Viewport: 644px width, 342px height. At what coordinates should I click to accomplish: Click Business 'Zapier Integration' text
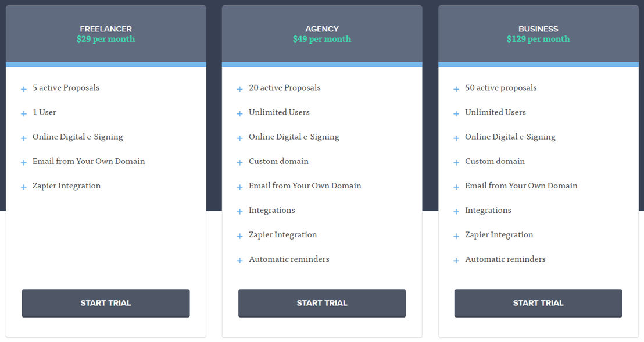499,235
